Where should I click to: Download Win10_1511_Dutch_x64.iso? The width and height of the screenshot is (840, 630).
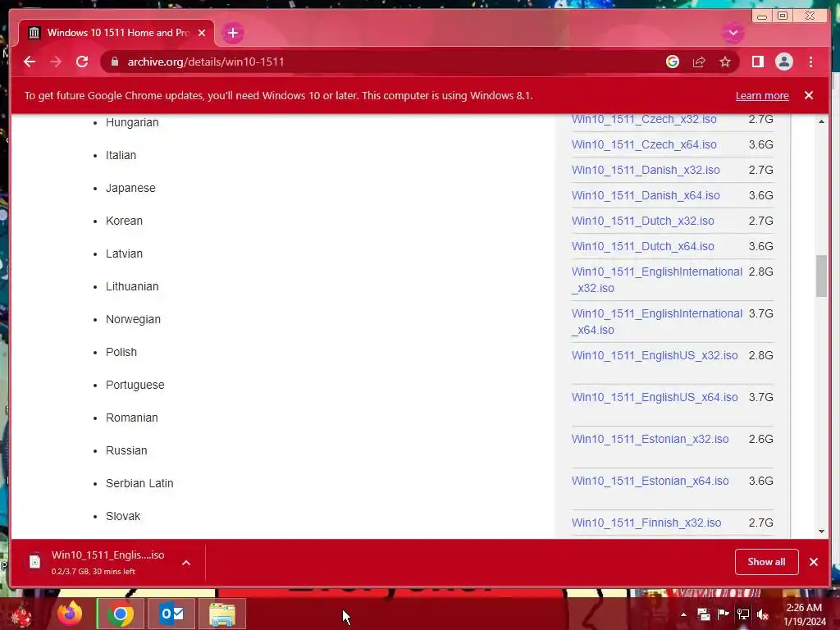coord(642,246)
